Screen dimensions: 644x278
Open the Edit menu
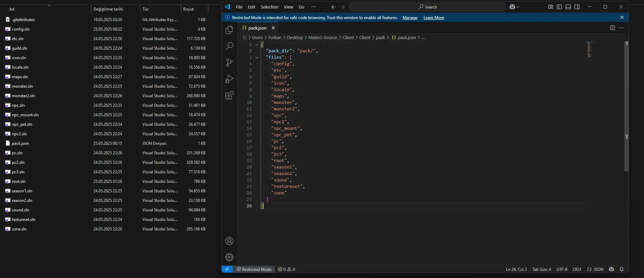(251, 7)
